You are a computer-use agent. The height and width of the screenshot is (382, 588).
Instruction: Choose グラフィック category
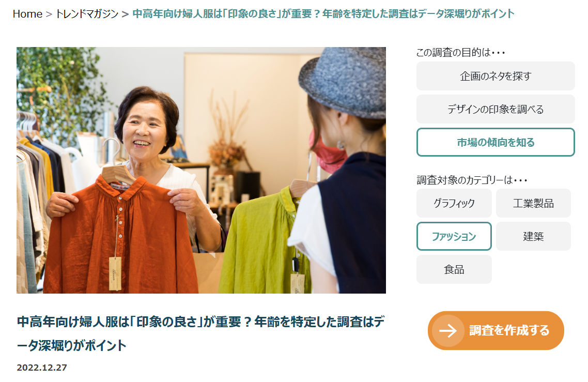(454, 203)
